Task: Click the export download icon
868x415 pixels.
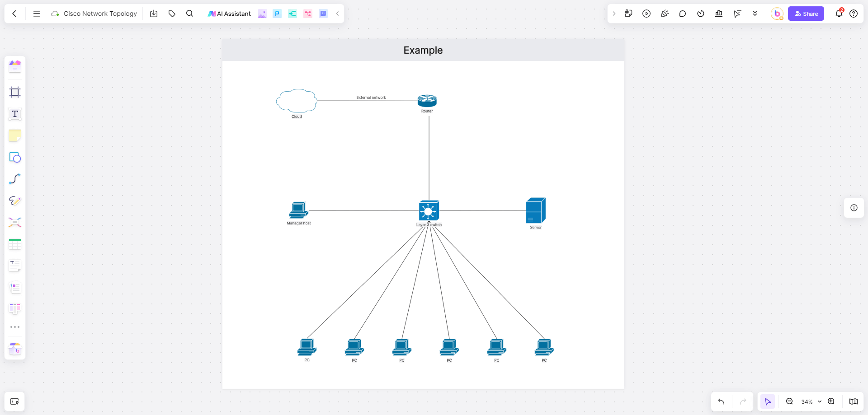Action: pyautogui.click(x=154, y=14)
